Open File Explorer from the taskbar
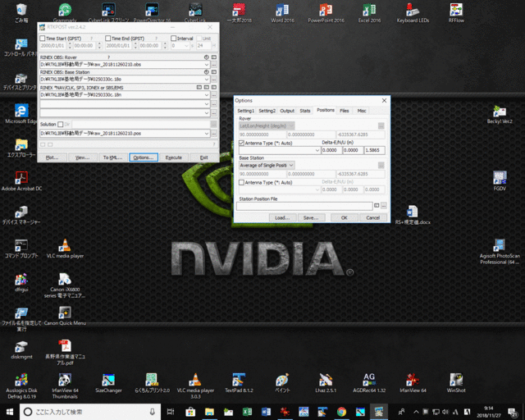 (x=210, y=412)
